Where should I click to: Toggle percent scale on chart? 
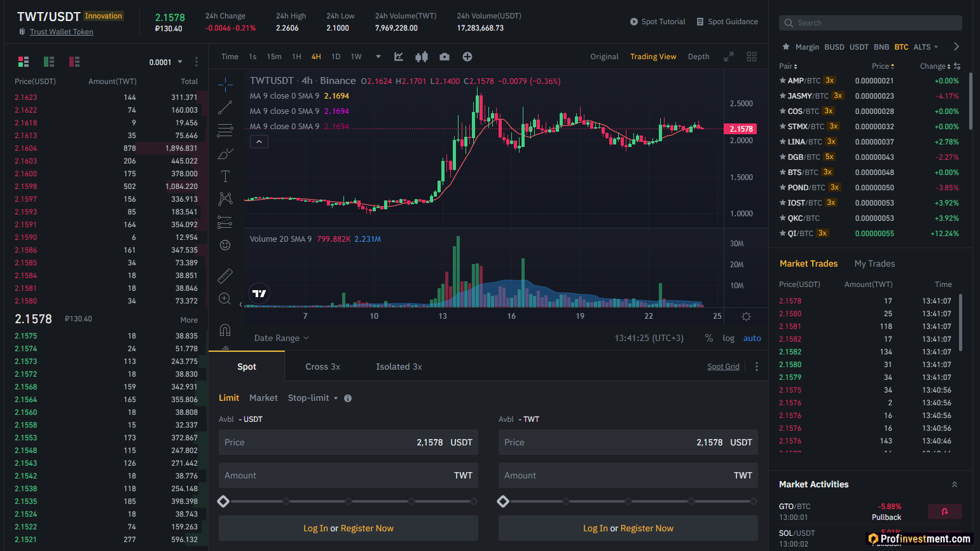click(x=709, y=338)
